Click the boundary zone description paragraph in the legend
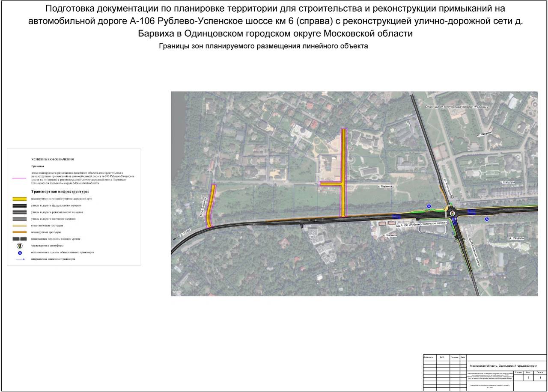 pos(83,178)
